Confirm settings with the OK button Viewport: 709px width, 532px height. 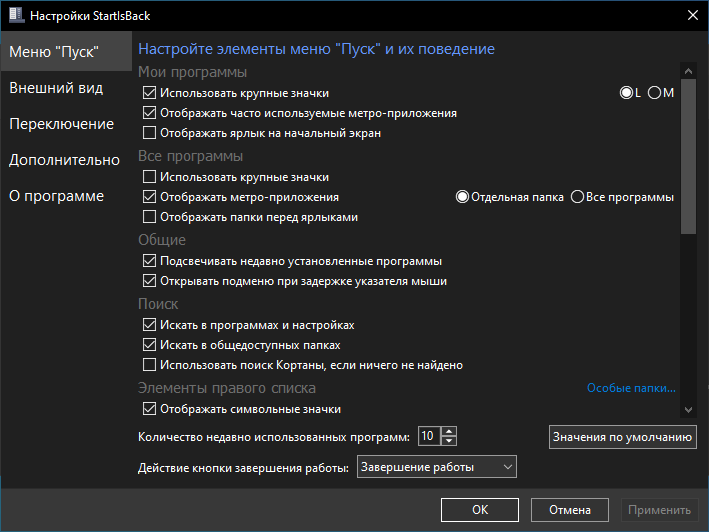tap(480, 510)
